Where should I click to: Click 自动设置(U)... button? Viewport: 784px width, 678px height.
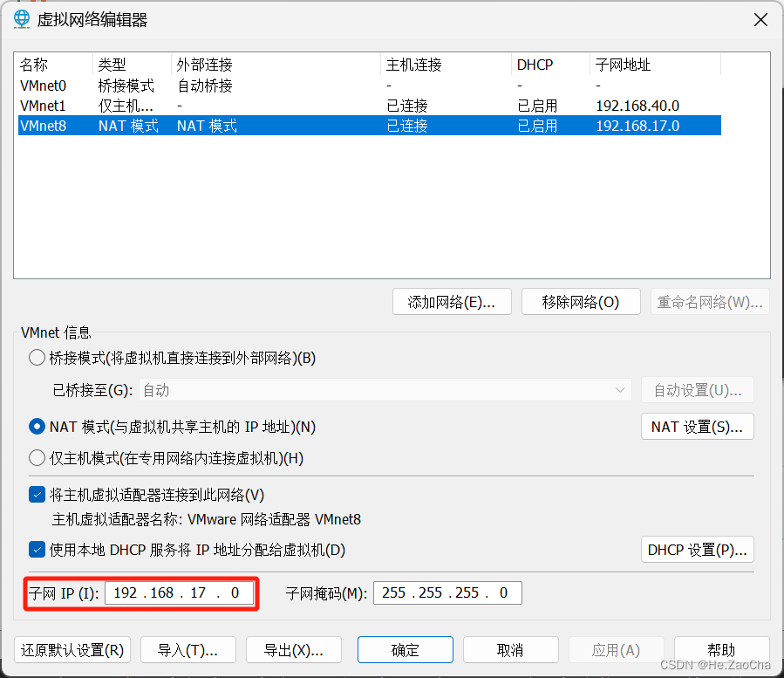(x=698, y=390)
